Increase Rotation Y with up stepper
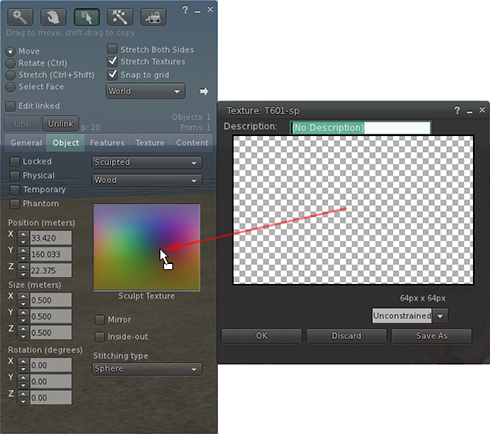This screenshot has height=434, width=490. coord(23,378)
